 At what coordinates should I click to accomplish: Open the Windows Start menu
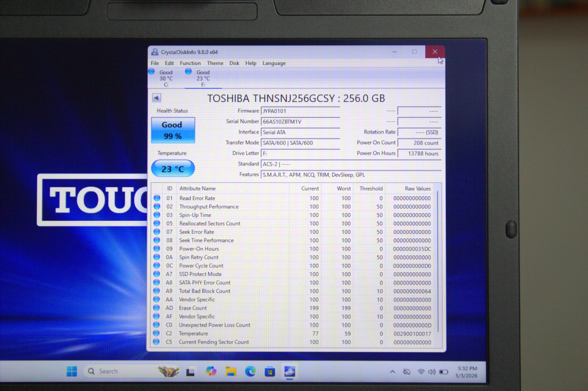72,372
